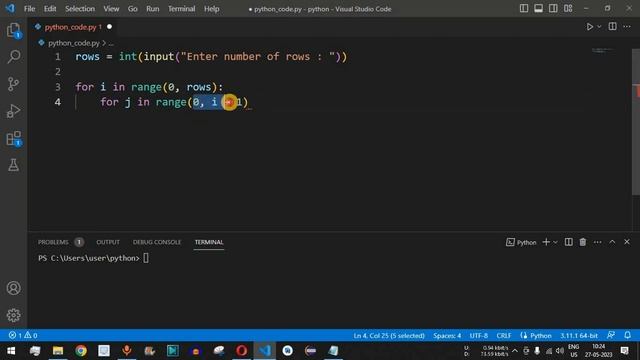Toggle the primary side bar layout
Viewport: 640px width, 360px height.
point(524,9)
